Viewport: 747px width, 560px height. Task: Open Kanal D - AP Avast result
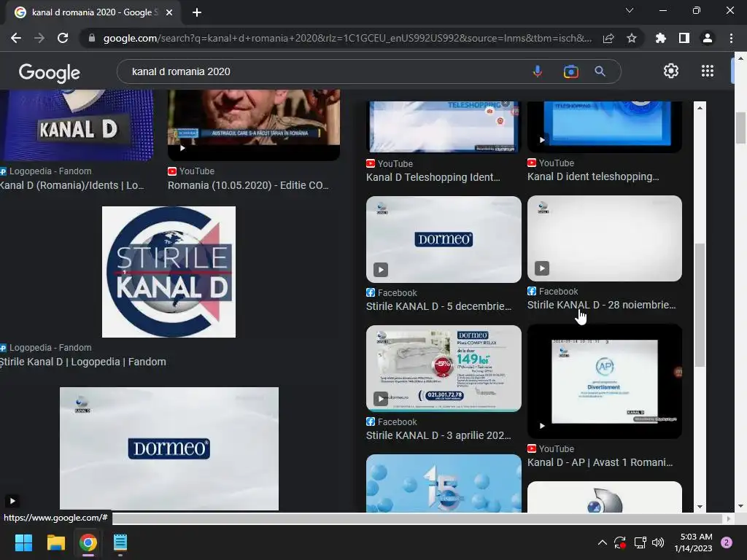coord(600,462)
